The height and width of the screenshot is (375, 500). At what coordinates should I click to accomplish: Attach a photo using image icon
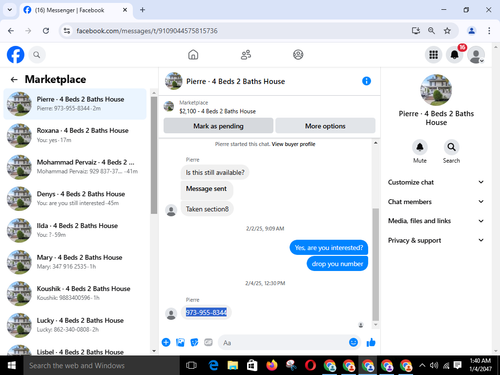coord(180,342)
